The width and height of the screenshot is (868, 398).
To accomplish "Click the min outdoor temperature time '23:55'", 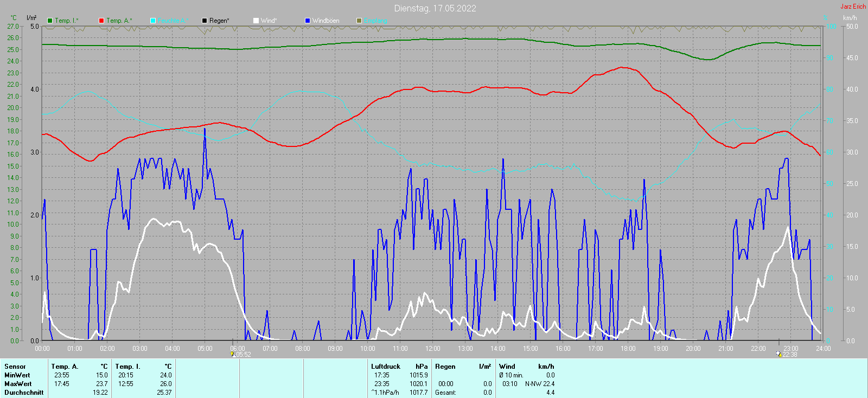I will (x=62, y=375).
